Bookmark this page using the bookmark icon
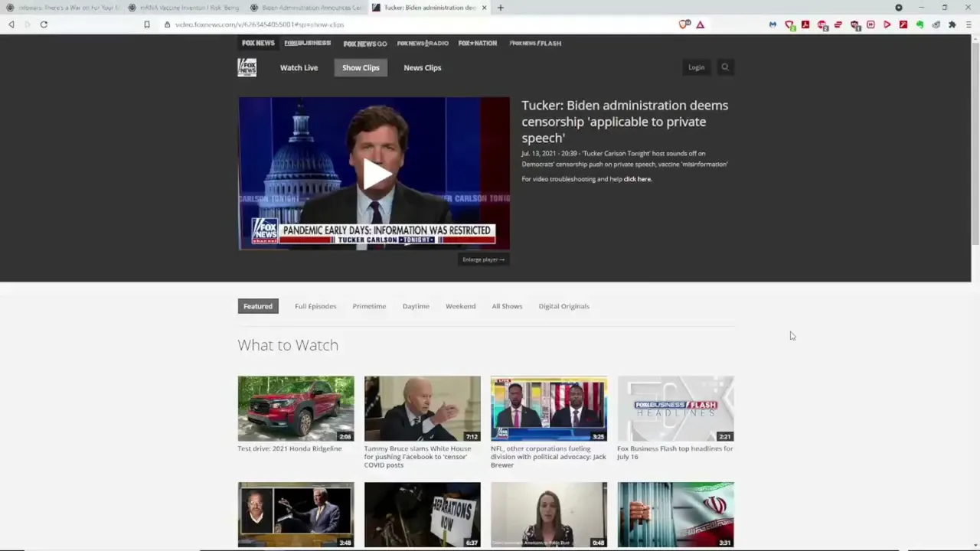Screen dimensions: 980x551 click(147, 24)
